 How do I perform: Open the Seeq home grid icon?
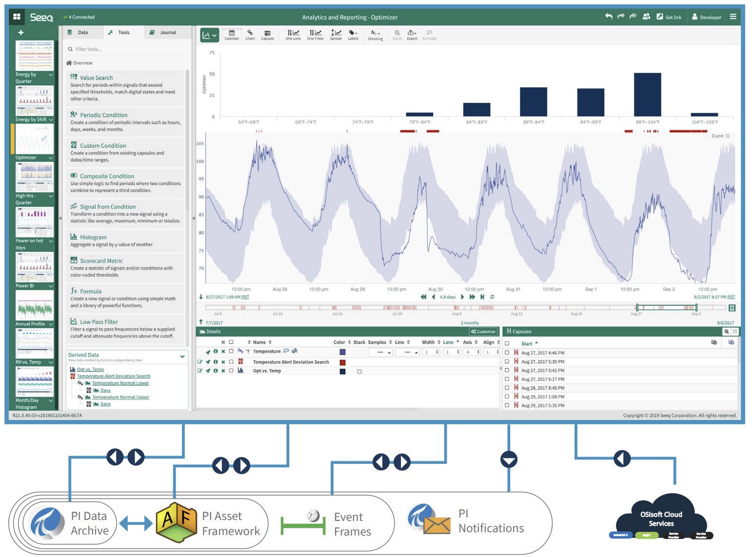click(17, 17)
